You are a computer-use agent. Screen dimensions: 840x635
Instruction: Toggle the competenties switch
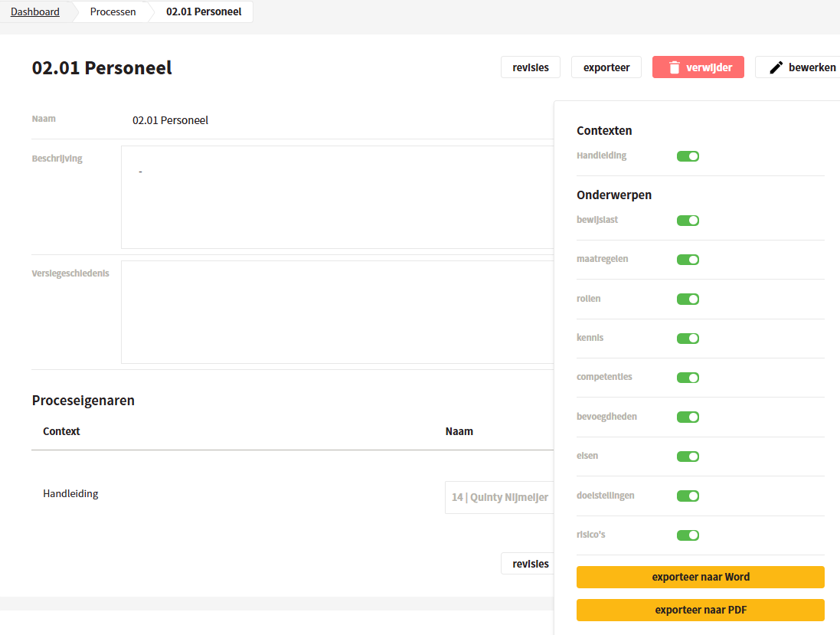688,378
